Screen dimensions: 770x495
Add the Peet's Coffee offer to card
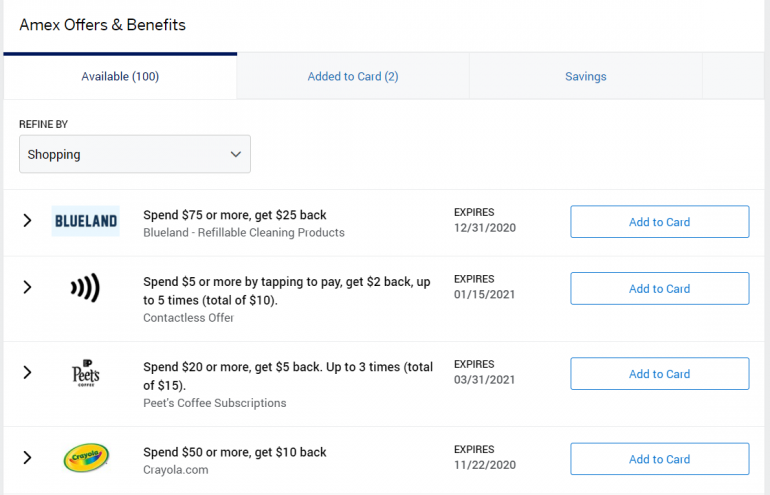point(659,374)
